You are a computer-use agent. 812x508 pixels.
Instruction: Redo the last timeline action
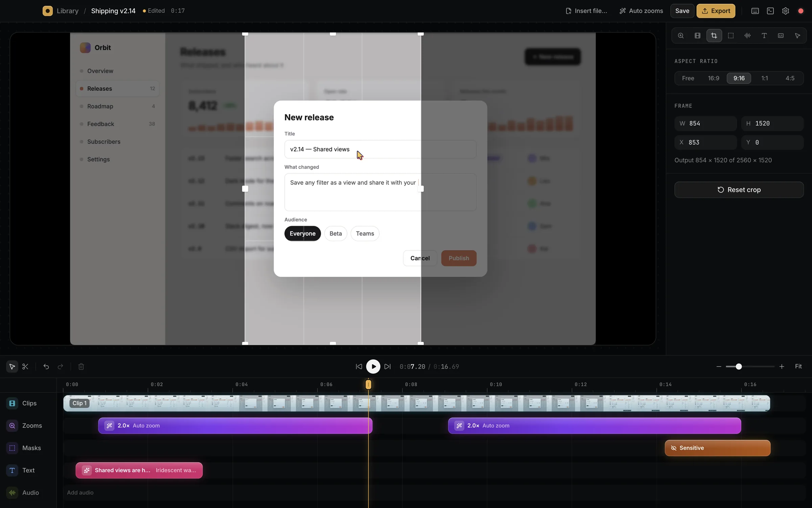61,366
